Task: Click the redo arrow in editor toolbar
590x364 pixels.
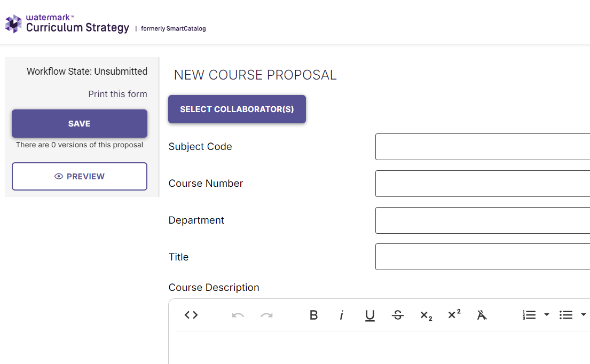Action: (266, 315)
